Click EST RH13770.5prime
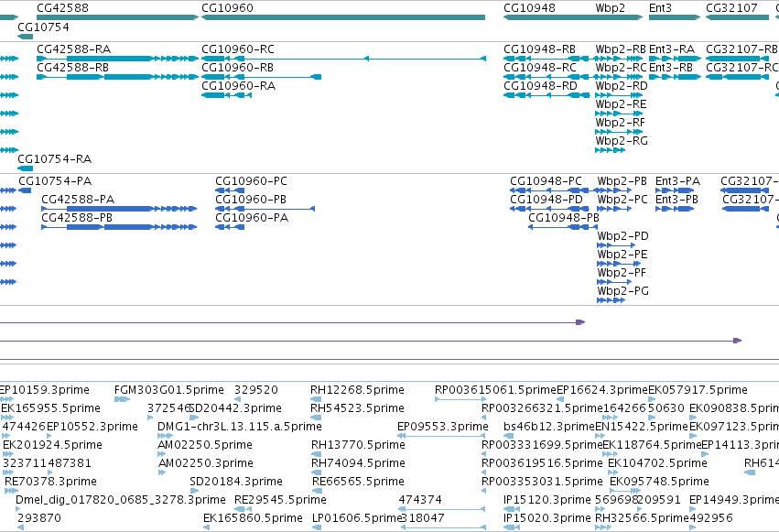The height and width of the screenshot is (532, 779). pyautogui.click(x=358, y=445)
